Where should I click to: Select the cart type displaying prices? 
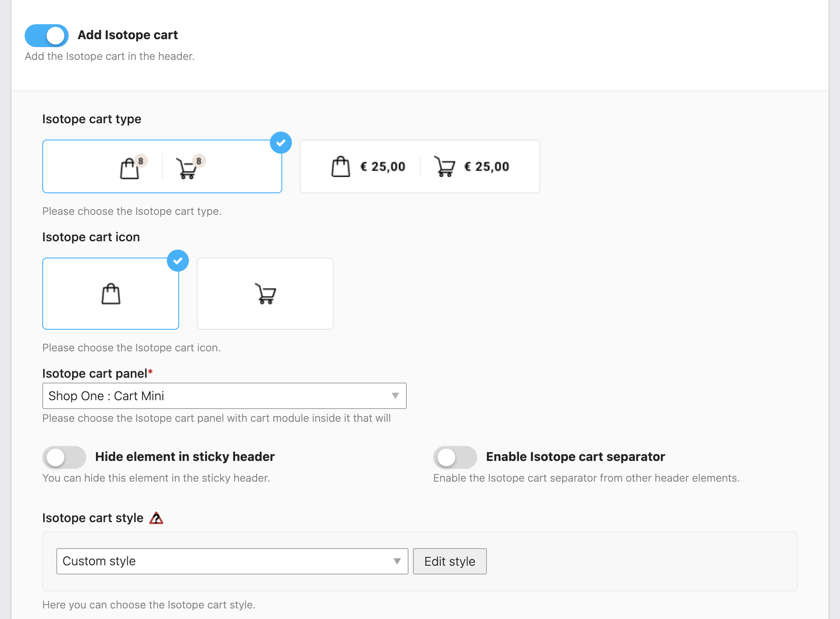tap(419, 166)
